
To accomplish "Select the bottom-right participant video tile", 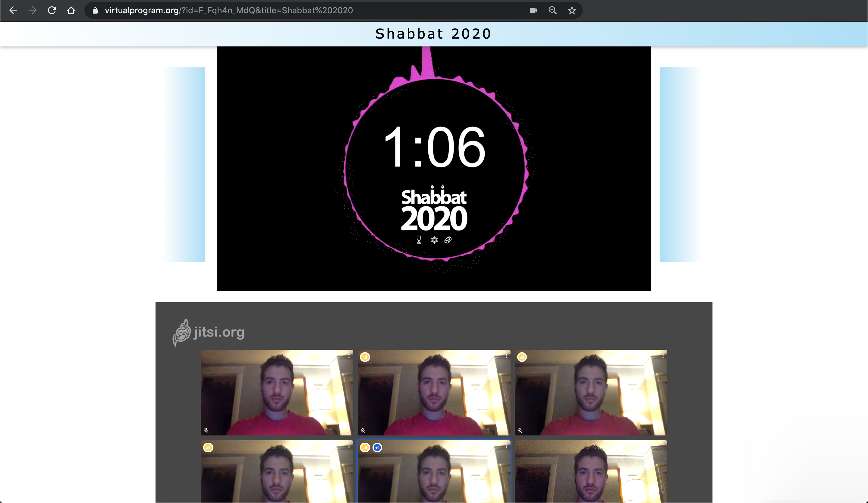I will 591,472.
